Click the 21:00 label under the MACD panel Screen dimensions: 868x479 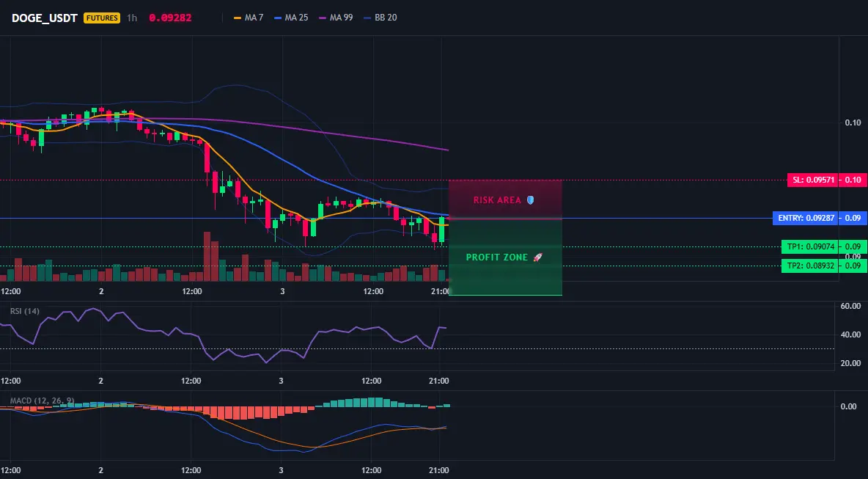tap(439, 471)
